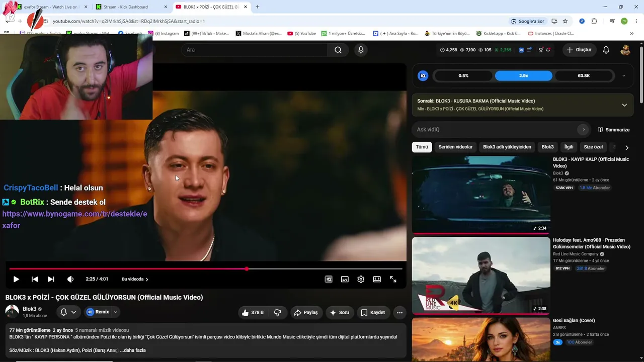Click the 'Google'a Sor' lens button

[527, 21]
